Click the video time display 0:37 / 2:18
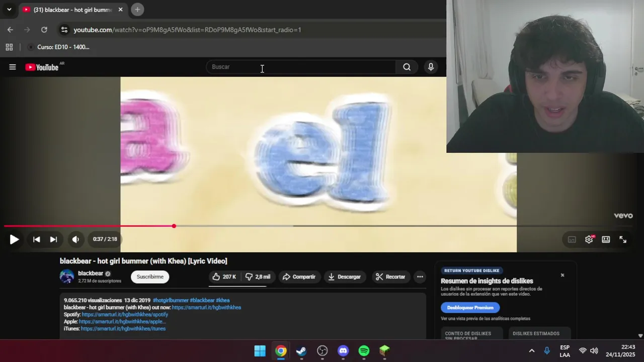The height and width of the screenshot is (362, 644). click(105, 239)
